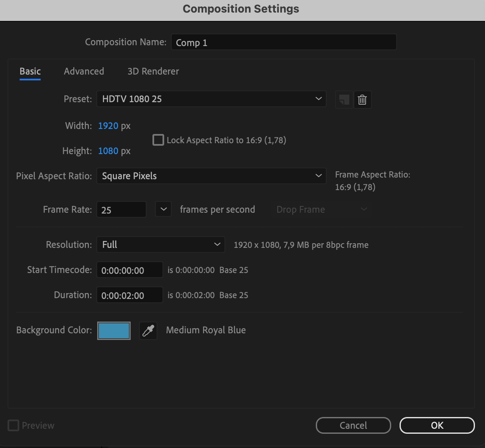Viewport: 485px width, 448px height.
Task: Click the Height value 1080
Action: pyautogui.click(x=108, y=151)
